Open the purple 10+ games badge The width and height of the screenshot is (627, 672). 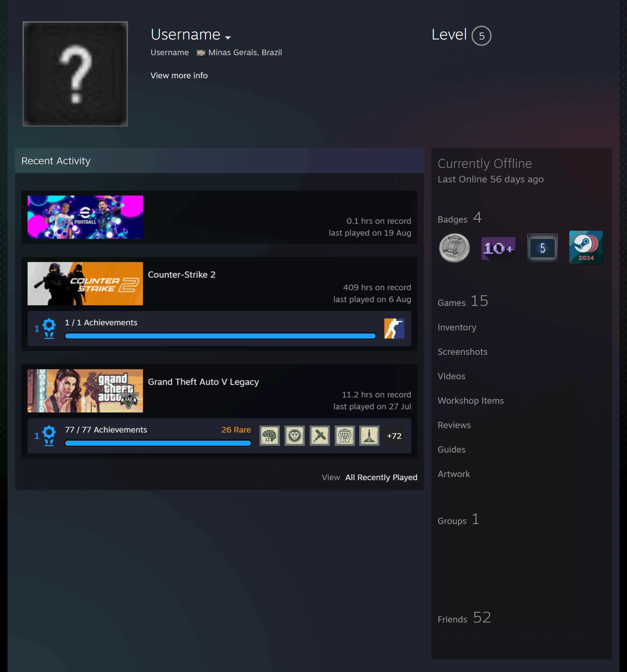(x=498, y=248)
